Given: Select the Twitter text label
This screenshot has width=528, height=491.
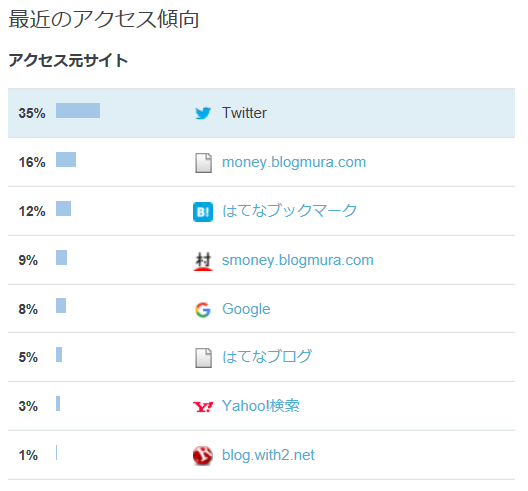Looking at the screenshot, I should coord(244,113).
